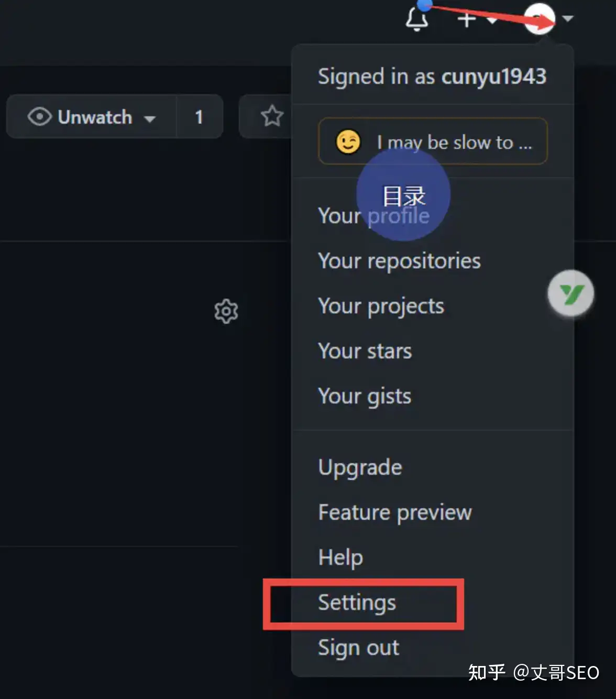Image resolution: width=616 pixels, height=699 pixels.
Task: Expand the caret next to the avatar
Action: tap(568, 19)
